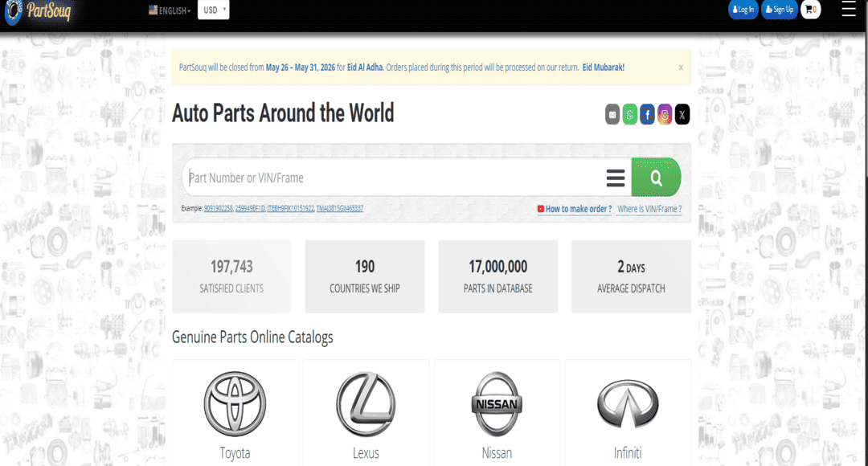Open the PartSouq logo home link
The height and width of the screenshot is (466, 868).
point(38,11)
